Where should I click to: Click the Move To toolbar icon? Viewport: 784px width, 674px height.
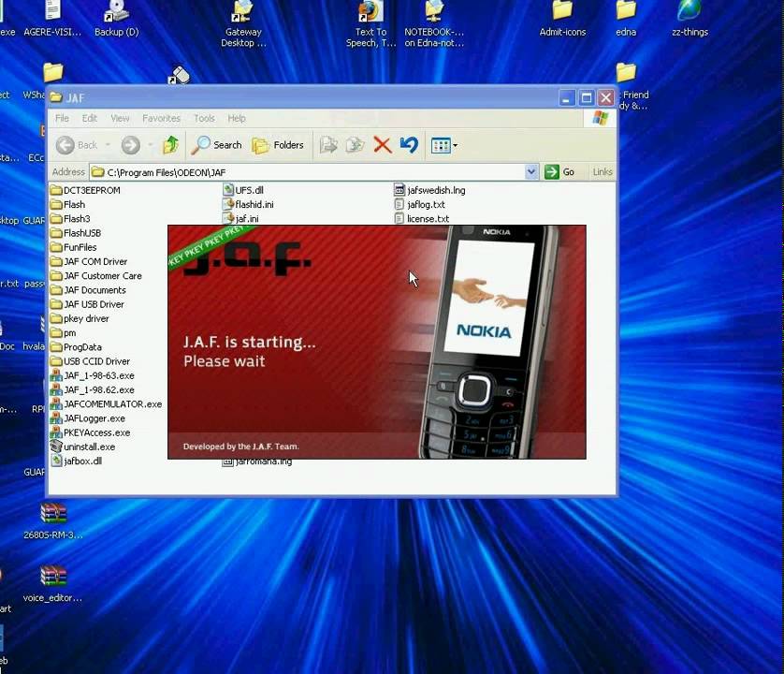(328, 145)
